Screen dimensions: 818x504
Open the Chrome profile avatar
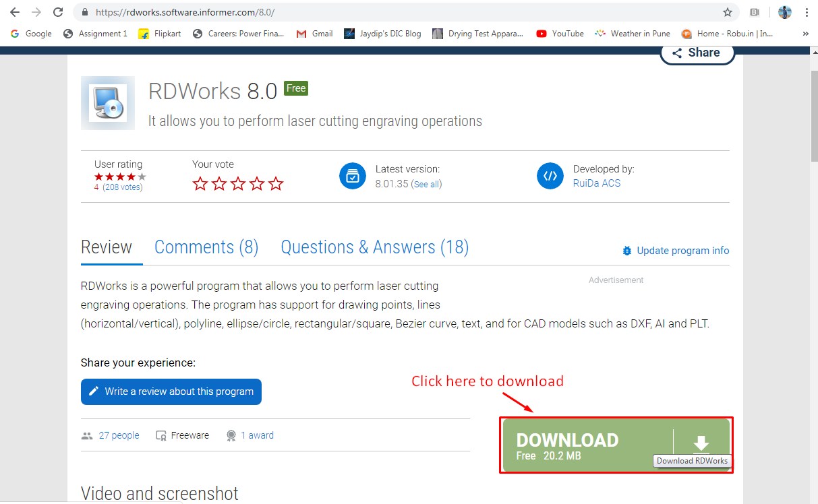point(784,12)
